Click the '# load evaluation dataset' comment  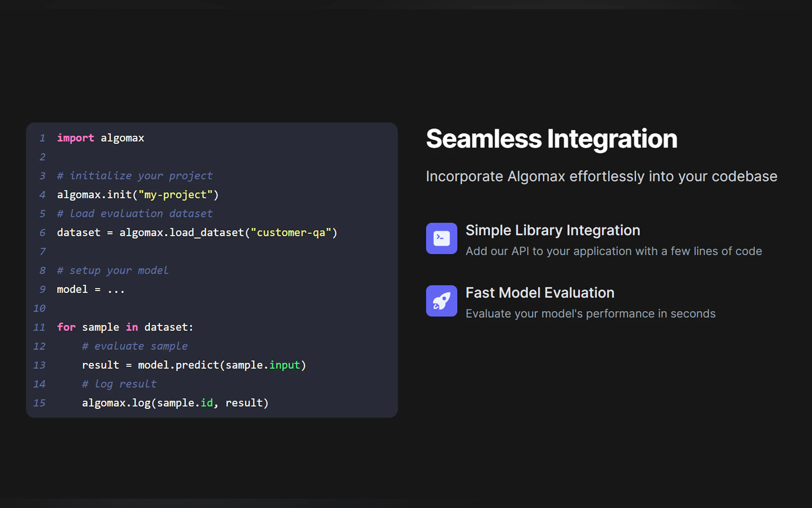tap(135, 214)
